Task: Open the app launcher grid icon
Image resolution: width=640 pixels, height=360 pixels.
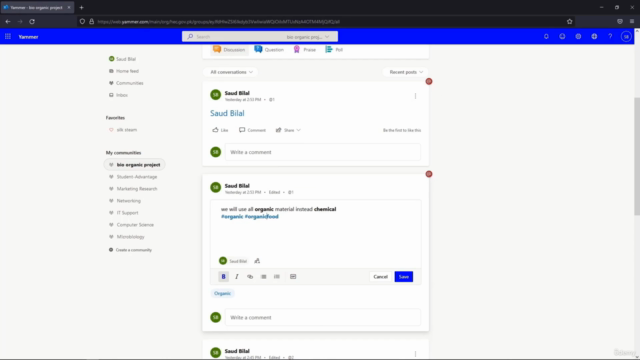Action: coord(8,37)
